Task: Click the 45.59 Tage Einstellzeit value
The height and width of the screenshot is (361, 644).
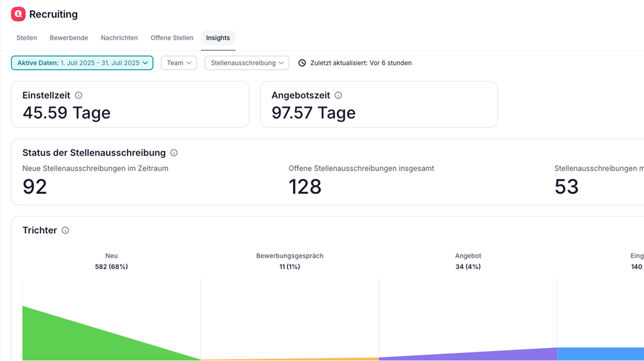Action: pos(66,113)
